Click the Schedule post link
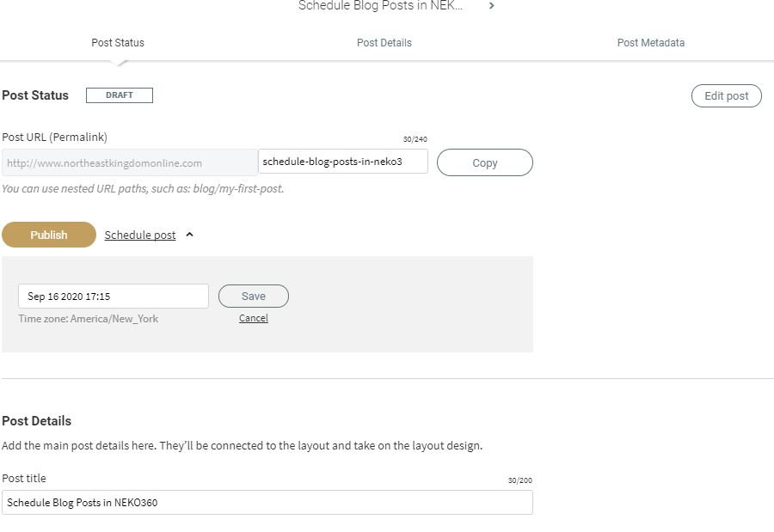 click(x=139, y=235)
